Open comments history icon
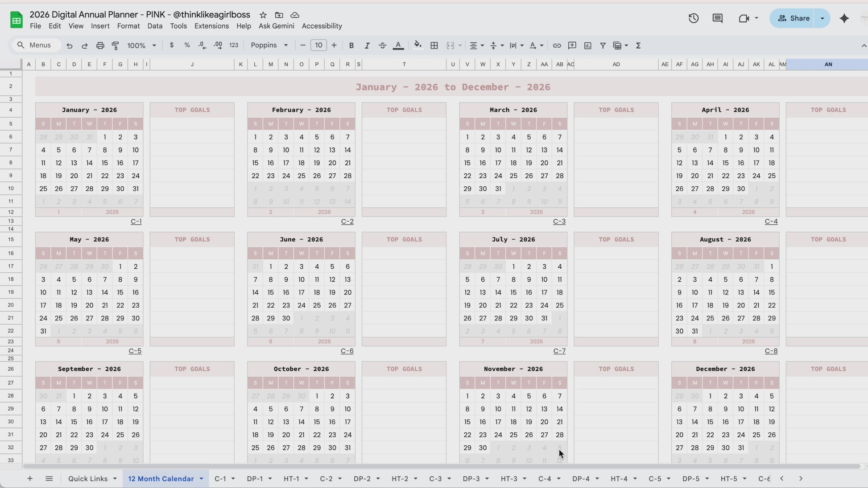 (717, 18)
